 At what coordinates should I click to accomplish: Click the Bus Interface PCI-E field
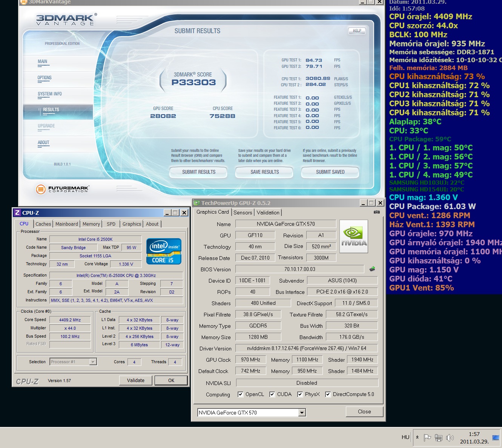(x=342, y=292)
